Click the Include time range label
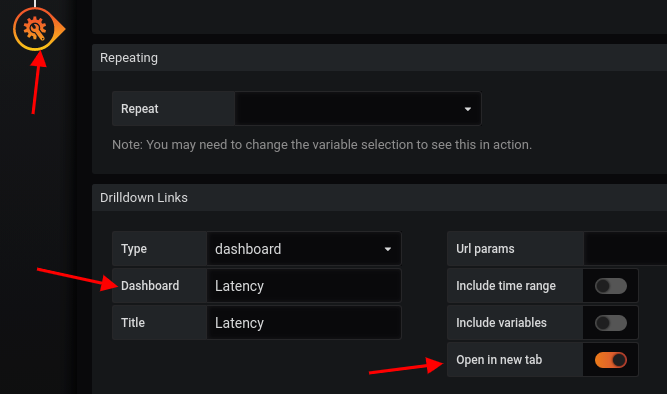 (x=506, y=286)
